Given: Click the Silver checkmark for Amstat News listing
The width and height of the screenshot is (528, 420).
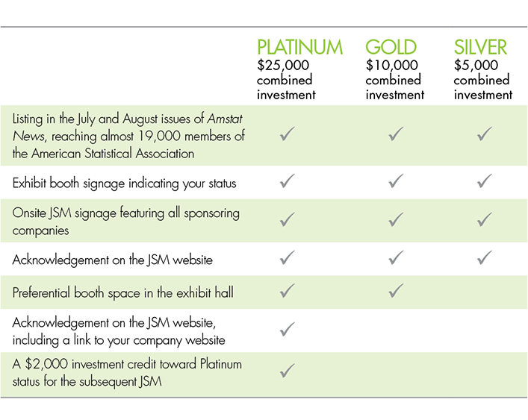Looking at the screenshot, I should (x=485, y=134).
